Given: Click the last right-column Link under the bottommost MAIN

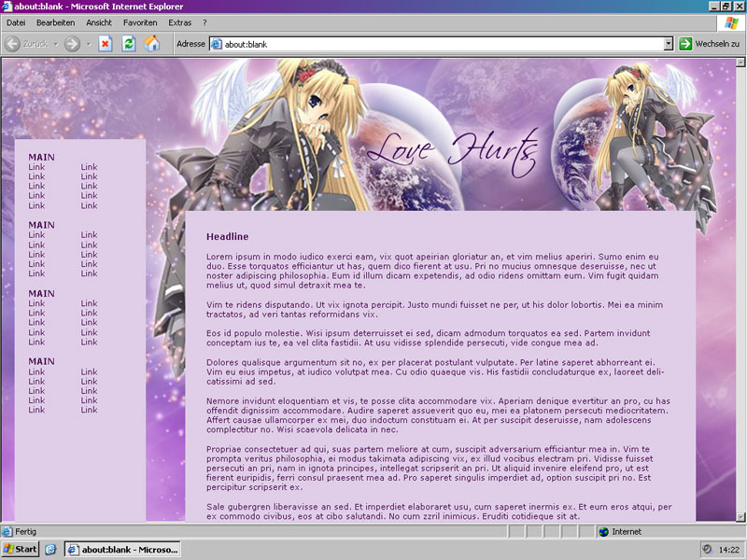Looking at the screenshot, I should click(x=89, y=410).
